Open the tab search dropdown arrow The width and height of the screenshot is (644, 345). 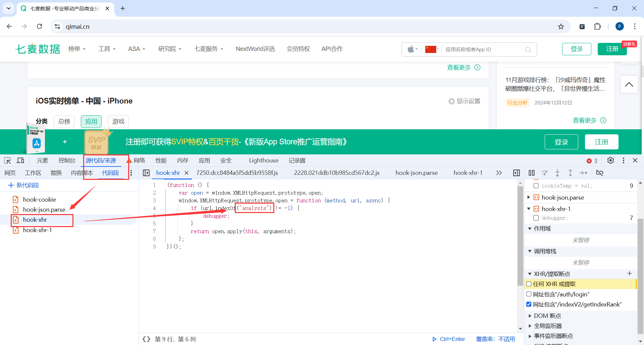[9, 8]
